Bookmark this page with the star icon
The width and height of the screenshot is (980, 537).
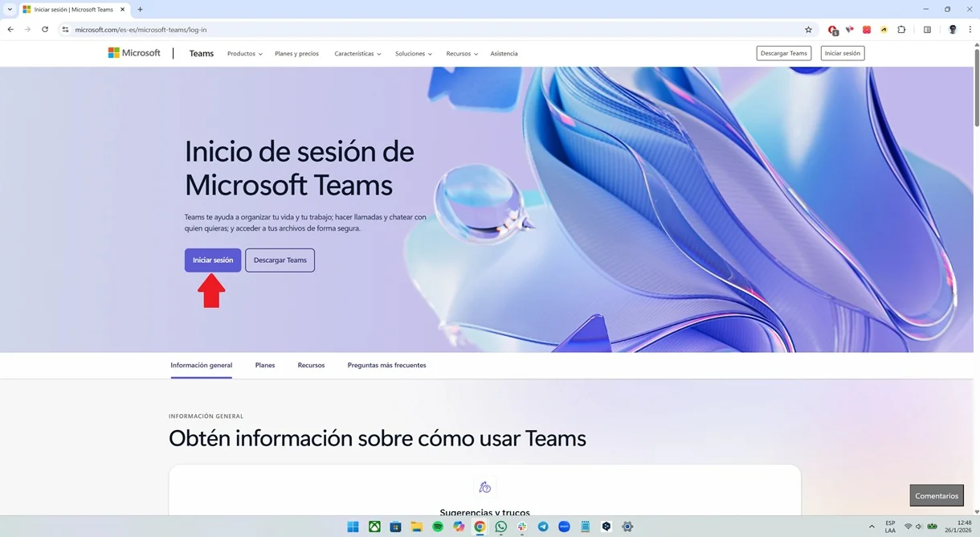tap(808, 30)
